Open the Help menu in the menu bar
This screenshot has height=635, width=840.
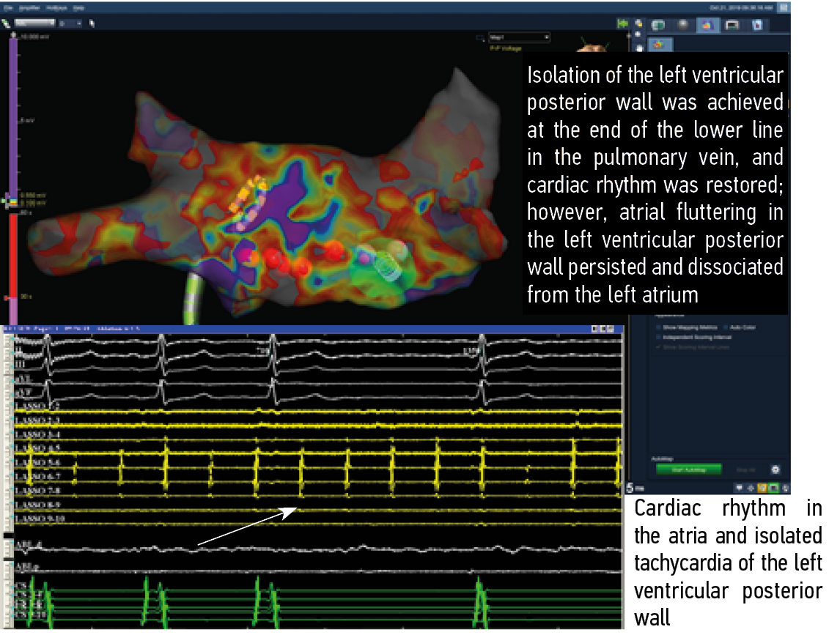point(79,7)
